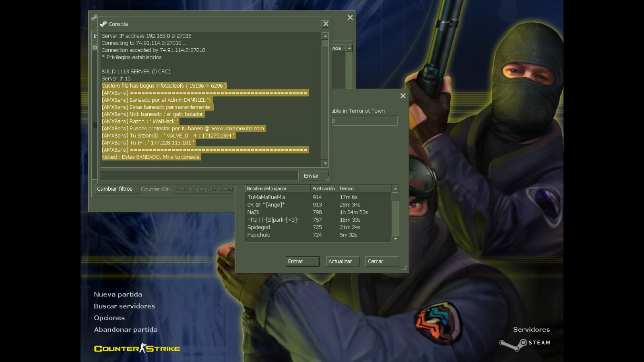Click the www.mxemexico.com line in the console

tap(183, 129)
